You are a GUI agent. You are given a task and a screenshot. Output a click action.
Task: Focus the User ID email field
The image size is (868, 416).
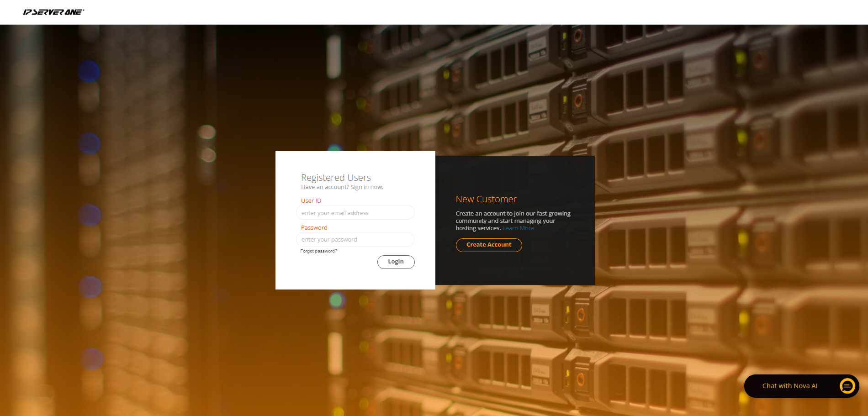[355, 213]
